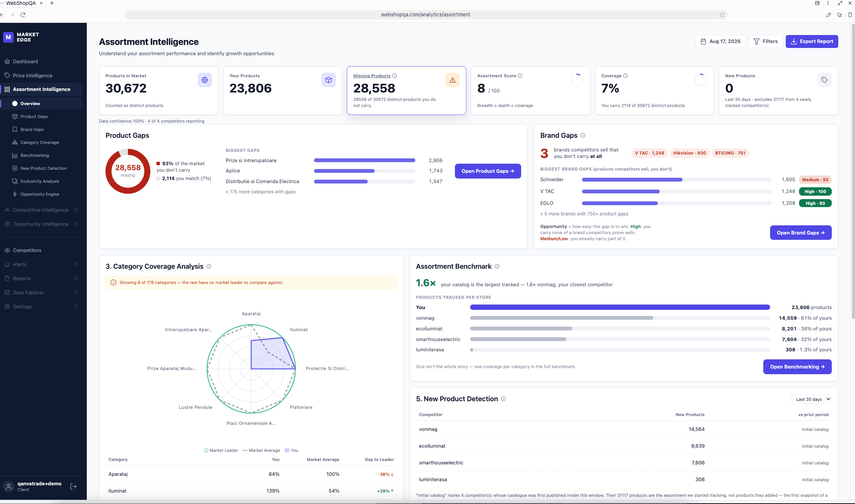Click '+ 5 more brands with 750+ product gaps'
Viewport: 855px width, 504px height.
click(x=584, y=214)
